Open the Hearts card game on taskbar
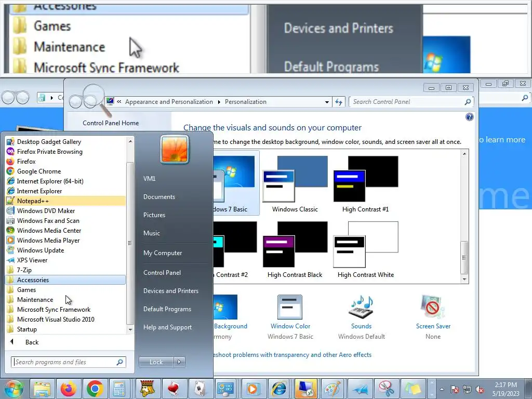The image size is (532, 399). (x=174, y=389)
